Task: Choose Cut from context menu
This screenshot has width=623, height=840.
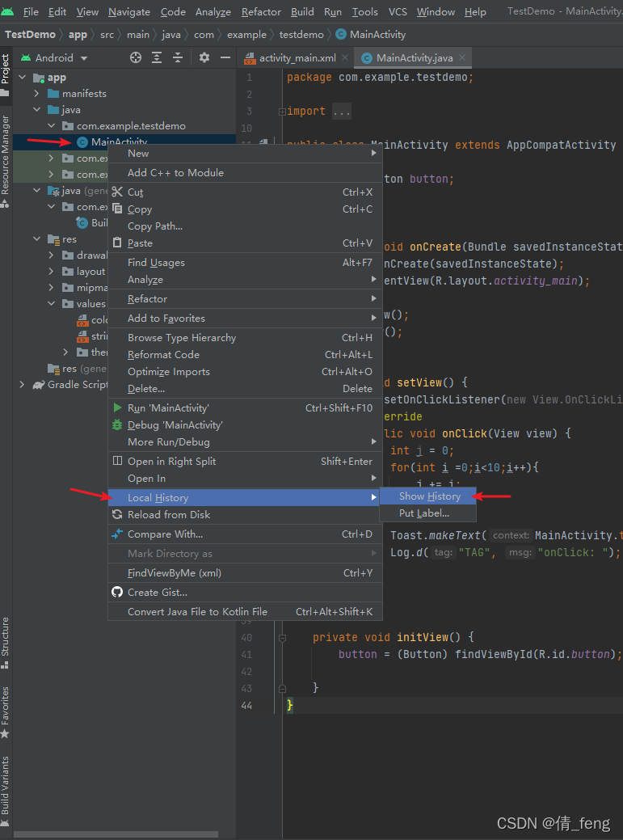Action: (x=245, y=192)
